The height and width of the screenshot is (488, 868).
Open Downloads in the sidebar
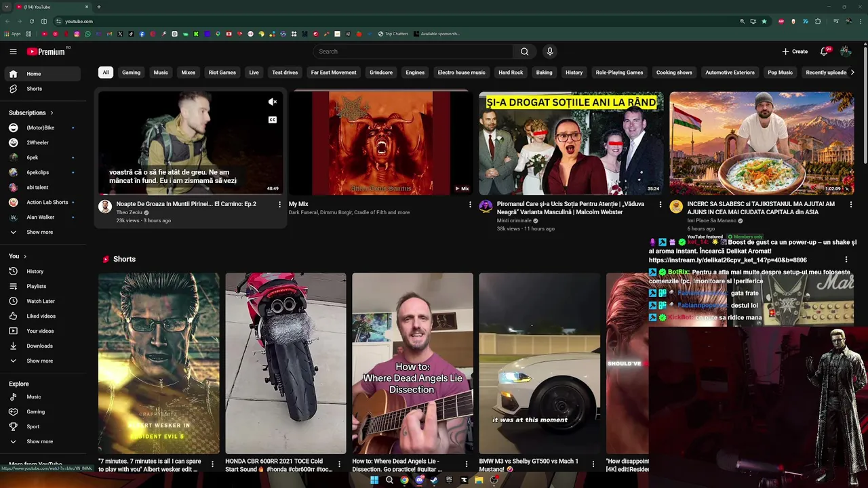pyautogui.click(x=43, y=346)
